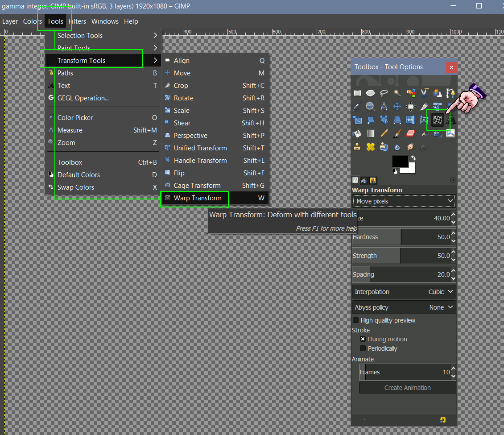This screenshot has width=504, height=435.
Task: Choose Warp Transform from Transform Tools submenu
Action: (x=215, y=198)
